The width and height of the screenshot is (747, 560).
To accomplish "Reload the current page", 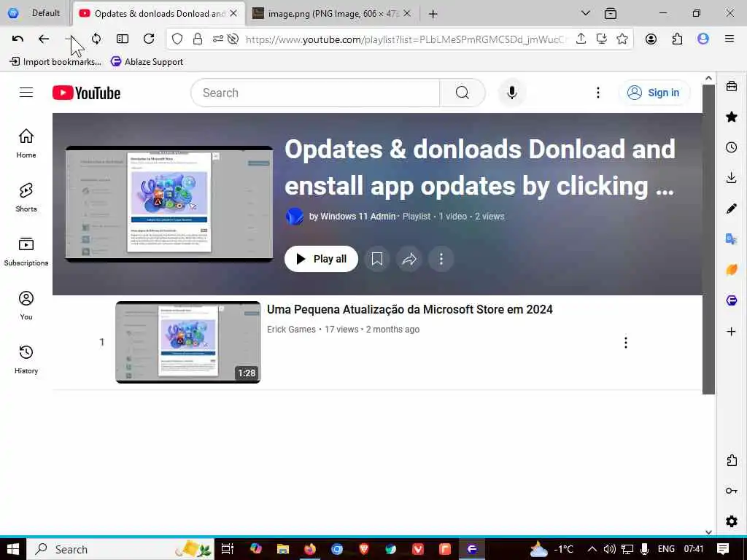I will point(149,39).
